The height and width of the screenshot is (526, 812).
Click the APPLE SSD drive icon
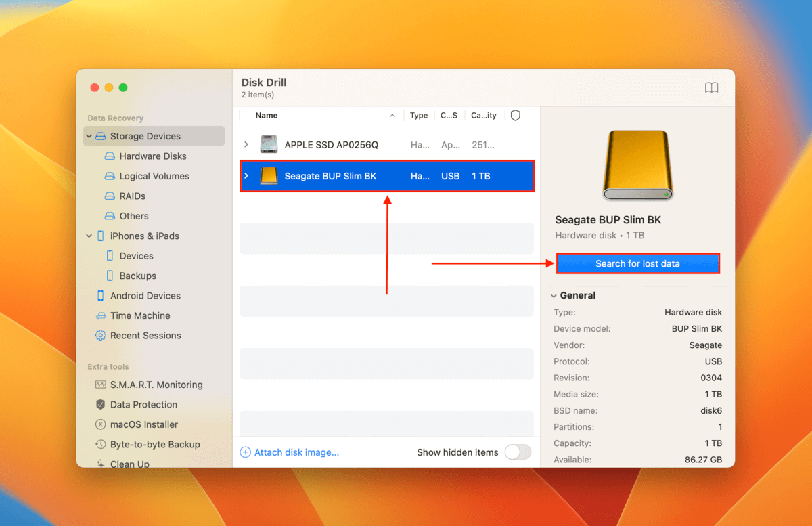(269, 144)
